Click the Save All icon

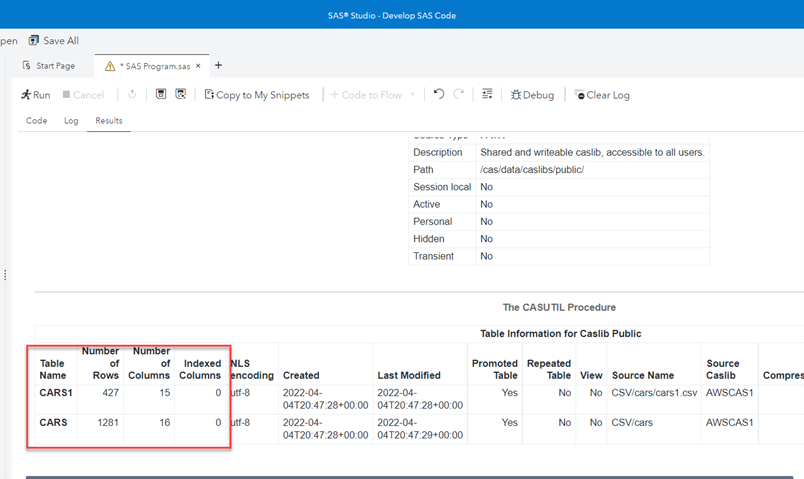click(34, 41)
